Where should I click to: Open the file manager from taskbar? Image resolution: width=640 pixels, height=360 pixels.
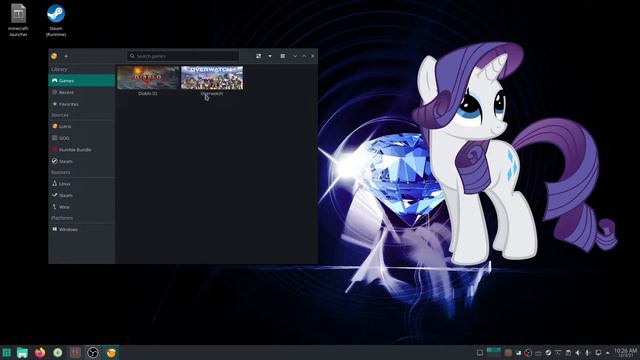22,353
